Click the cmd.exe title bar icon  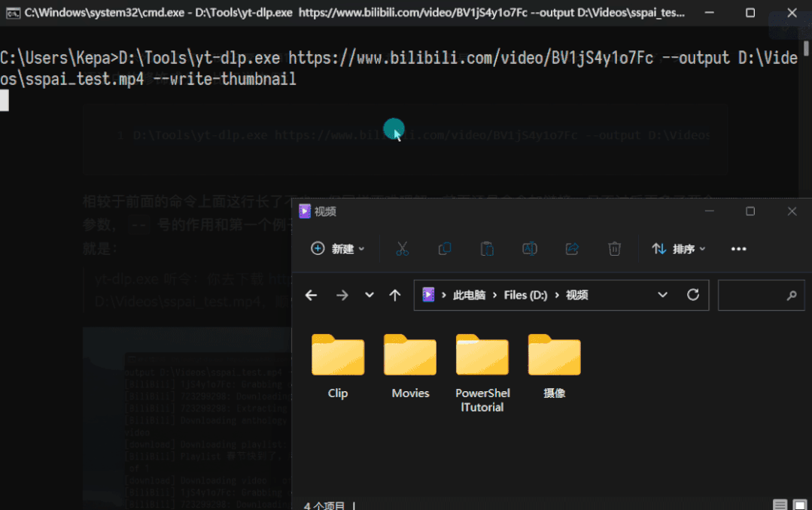13,13
